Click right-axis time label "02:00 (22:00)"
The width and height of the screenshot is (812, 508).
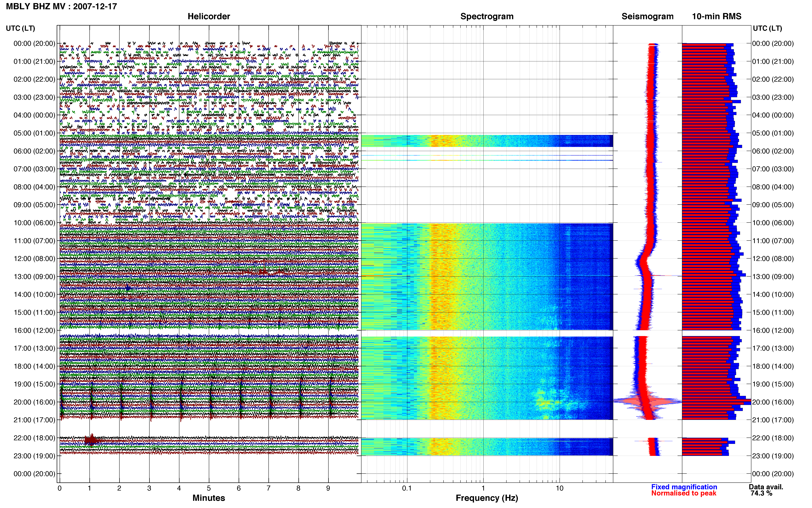click(x=773, y=79)
